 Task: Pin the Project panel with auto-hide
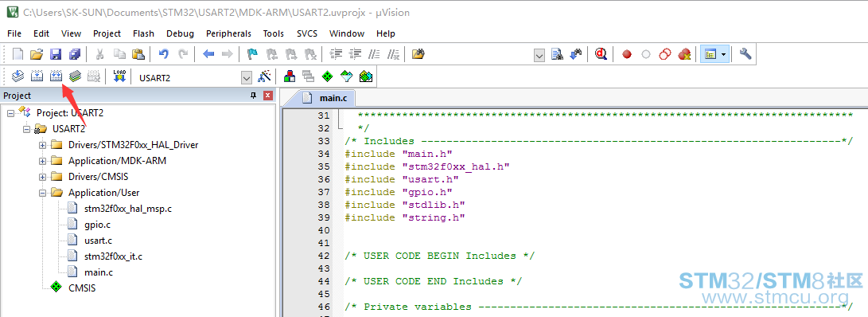tap(254, 96)
